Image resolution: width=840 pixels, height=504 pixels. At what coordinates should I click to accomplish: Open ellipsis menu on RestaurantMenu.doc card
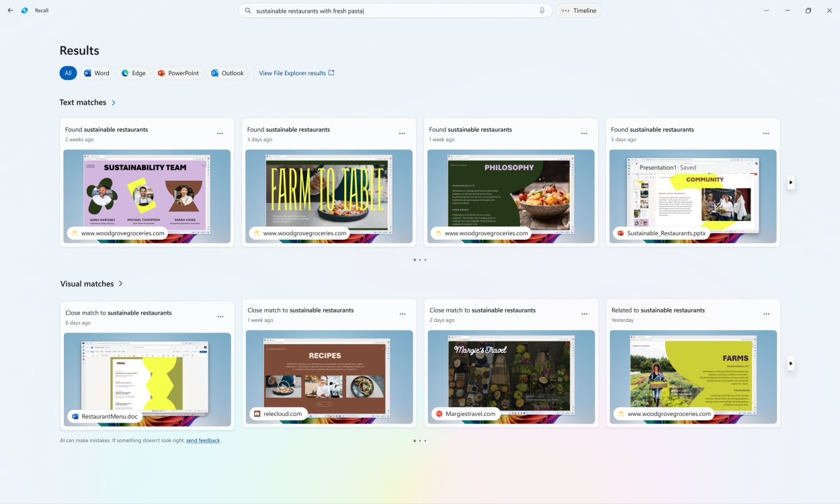(x=220, y=317)
